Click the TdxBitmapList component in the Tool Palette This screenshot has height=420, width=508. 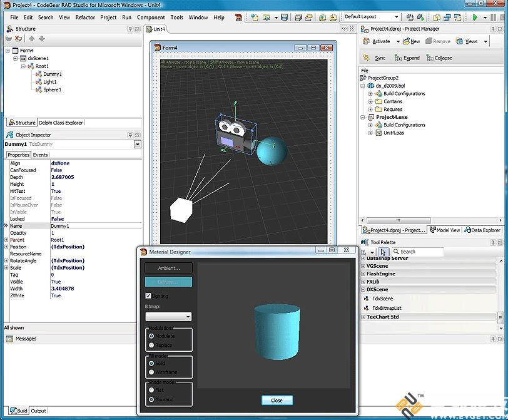[x=387, y=308]
